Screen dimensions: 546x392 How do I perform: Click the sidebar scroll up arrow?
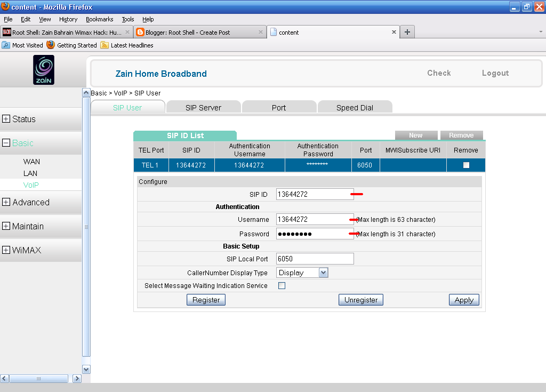coord(86,93)
